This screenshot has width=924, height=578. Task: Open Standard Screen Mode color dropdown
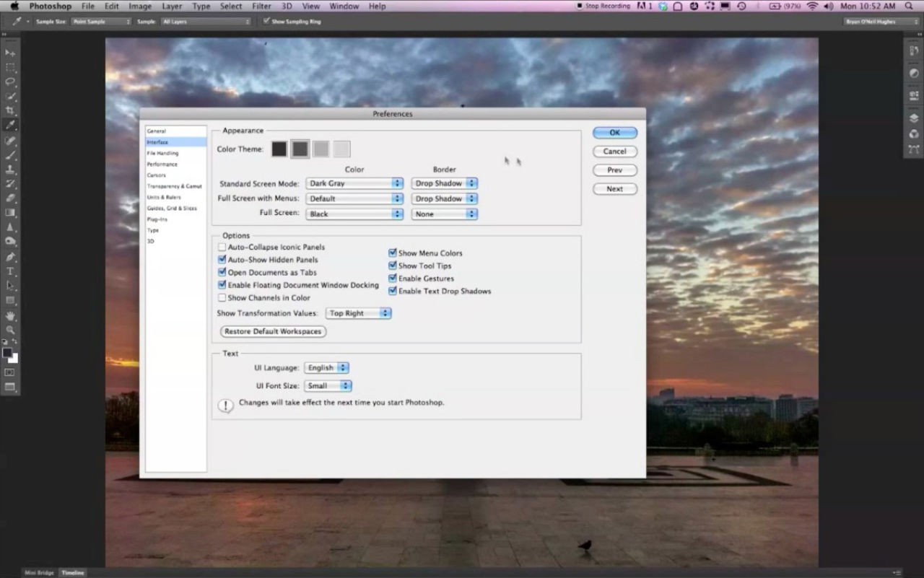click(354, 183)
